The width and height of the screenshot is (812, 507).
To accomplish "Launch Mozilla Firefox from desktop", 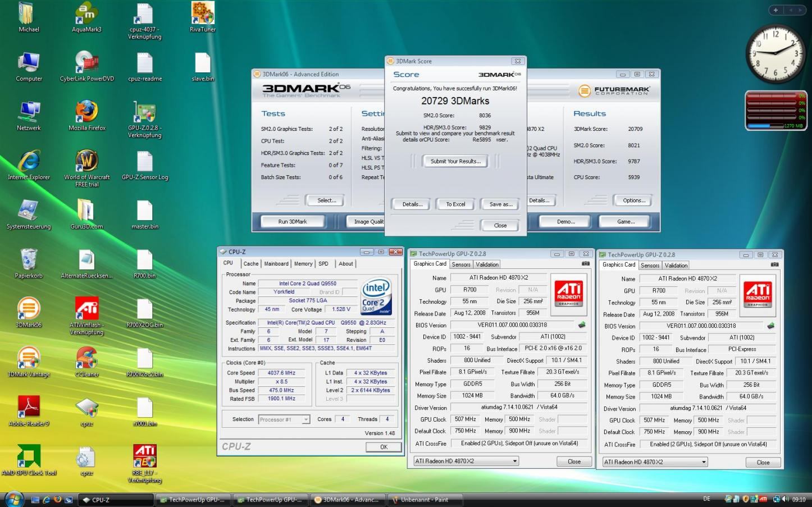I will pos(86,116).
